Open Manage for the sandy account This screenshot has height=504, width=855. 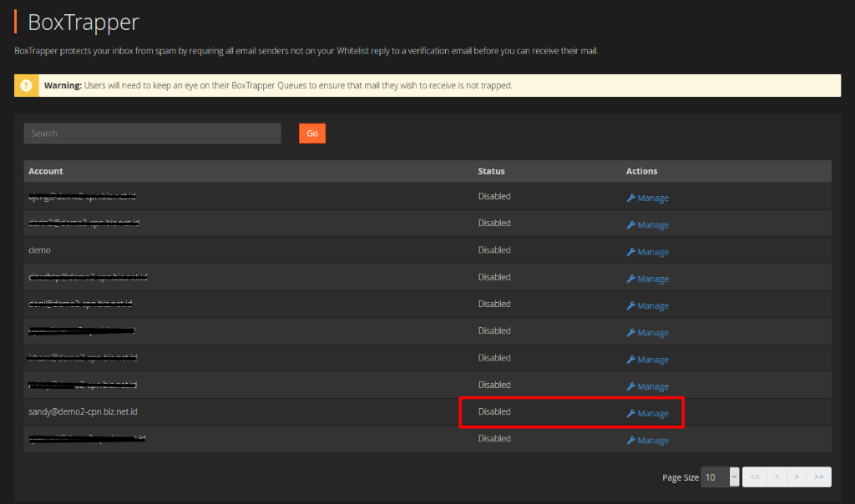coord(647,412)
